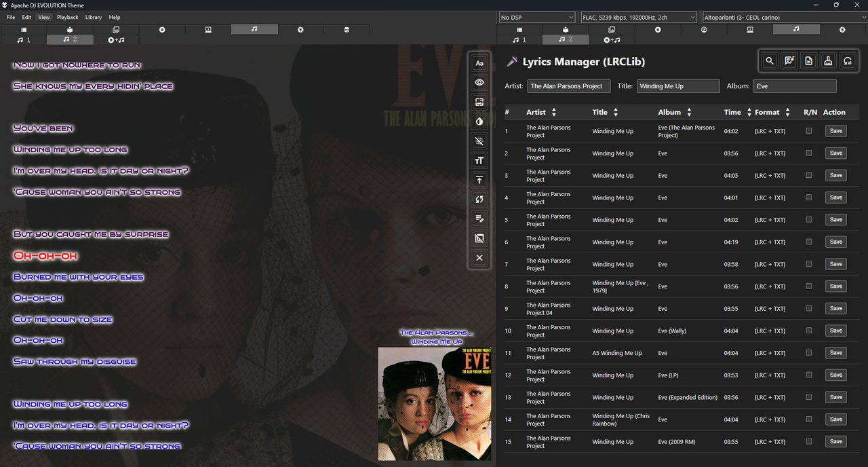Click the document icon in Lyrics Manager

pos(808,61)
